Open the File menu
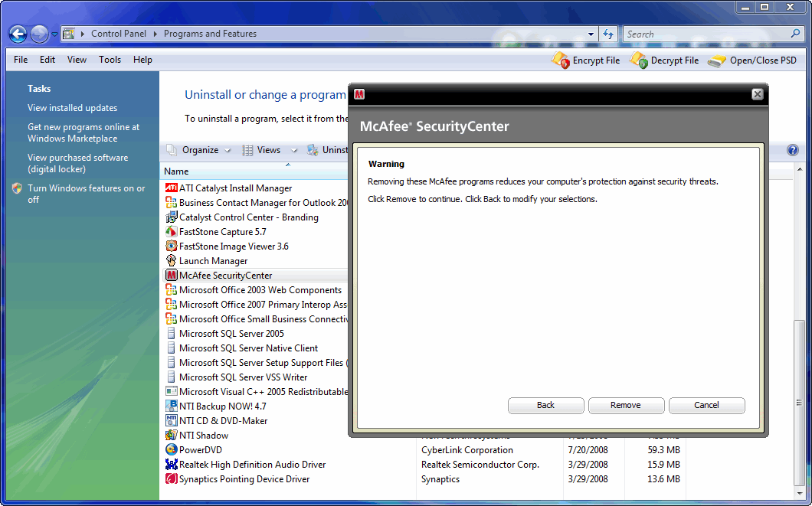This screenshot has width=812, height=506. point(21,60)
